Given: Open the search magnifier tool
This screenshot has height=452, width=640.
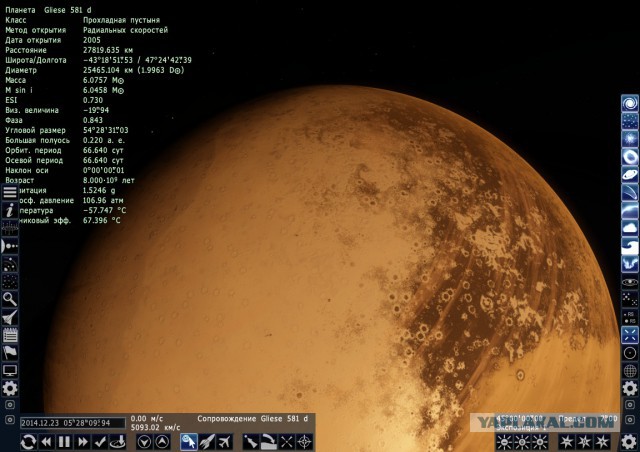Looking at the screenshot, I should (10, 299).
